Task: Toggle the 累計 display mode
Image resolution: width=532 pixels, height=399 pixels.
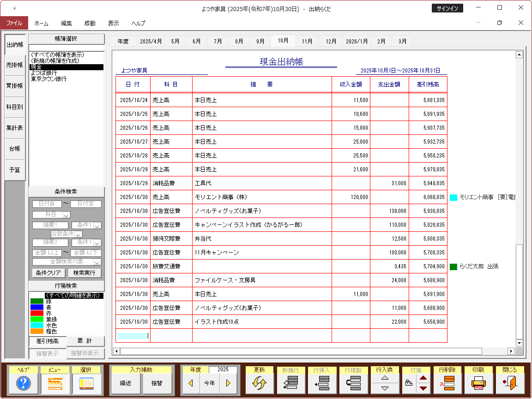Action: click(85, 341)
